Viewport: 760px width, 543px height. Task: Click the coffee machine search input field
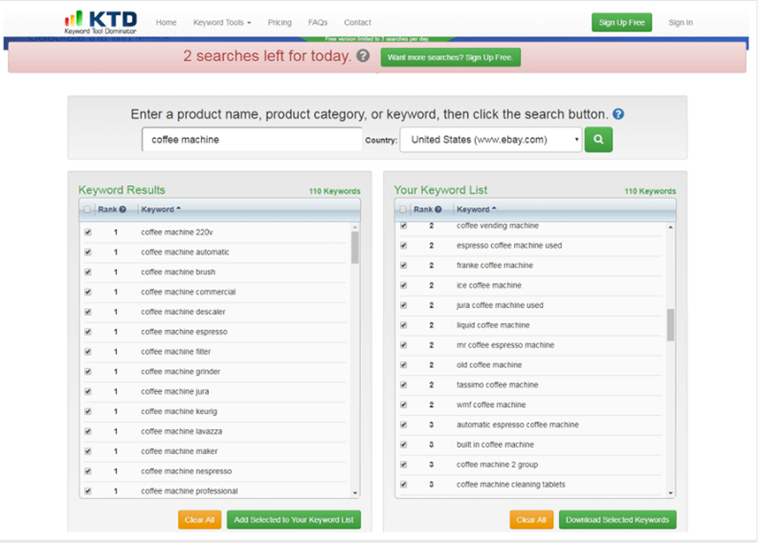tap(252, 140)
